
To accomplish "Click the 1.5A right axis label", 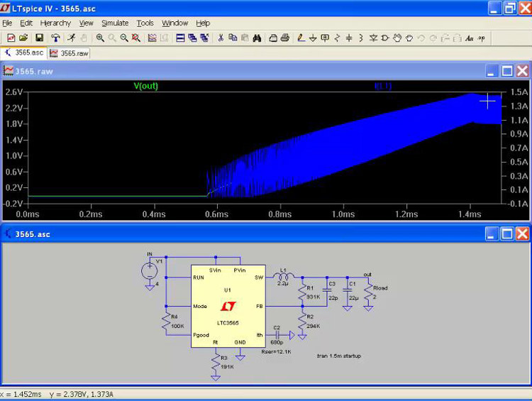I will tap(519, 92).
